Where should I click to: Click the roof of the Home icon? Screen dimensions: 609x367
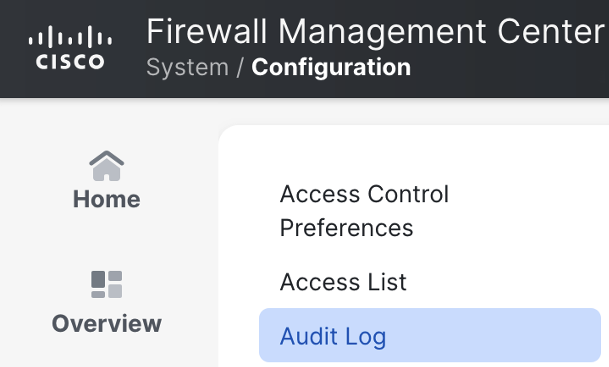106,158
